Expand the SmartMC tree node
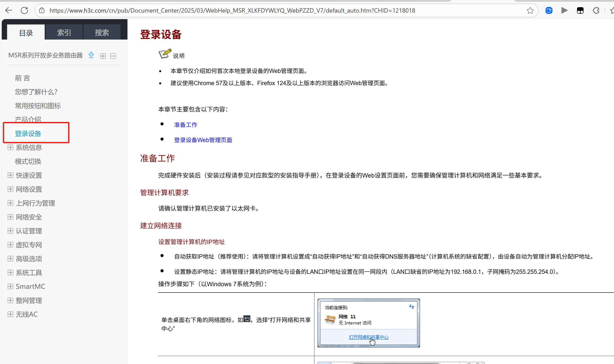This screenshot has height=364, width=614. pos(10,286)
